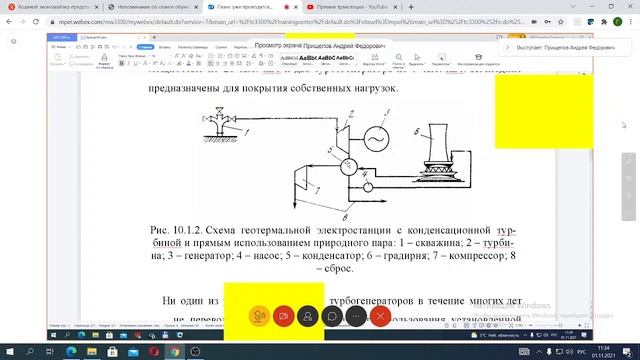Open Chrome tab search chevron

coord(573,7)
